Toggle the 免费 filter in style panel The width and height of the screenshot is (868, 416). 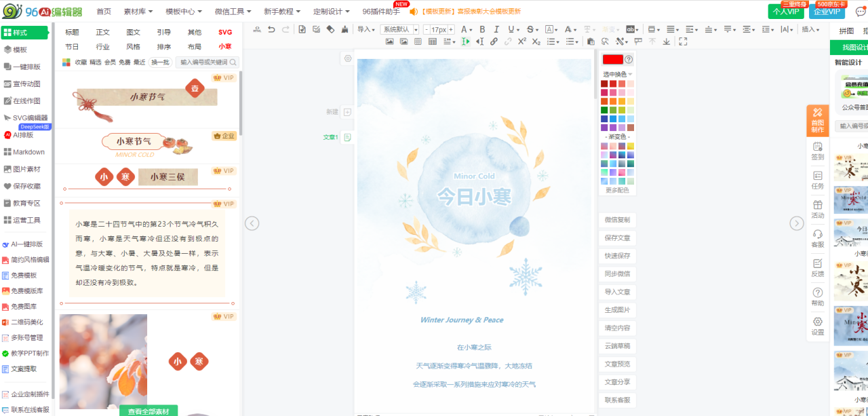click(x=125, y=62)
